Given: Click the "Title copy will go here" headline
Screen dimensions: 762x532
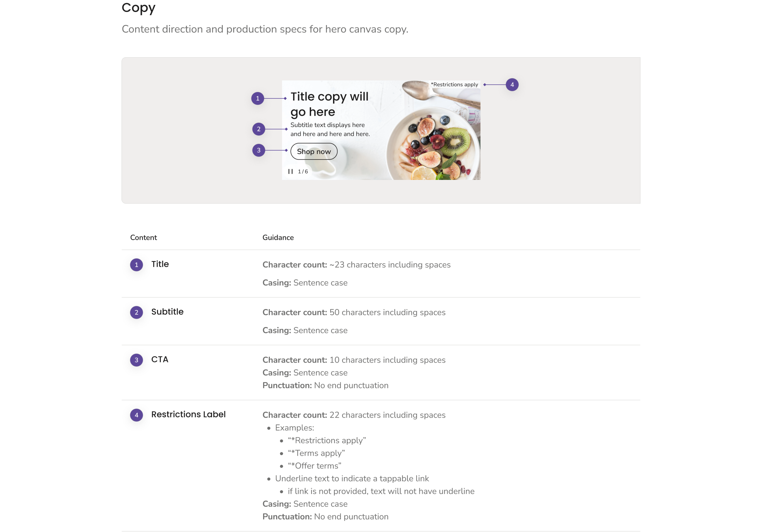Looking at the screenshot, I should pyautogui.click(x=329, y=104).
